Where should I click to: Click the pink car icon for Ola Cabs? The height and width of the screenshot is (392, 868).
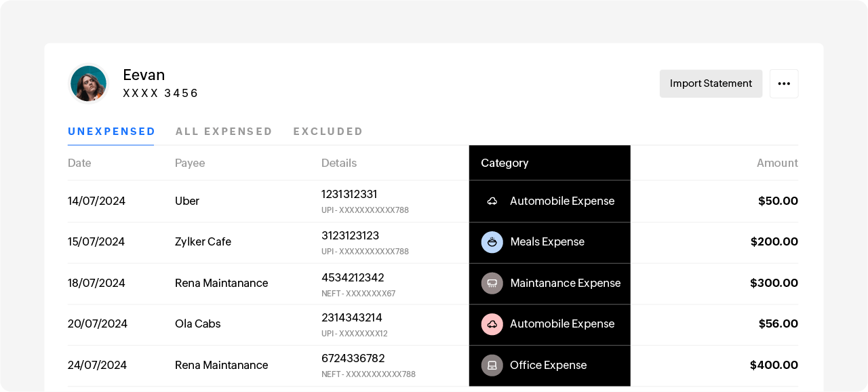pos(492,324)
